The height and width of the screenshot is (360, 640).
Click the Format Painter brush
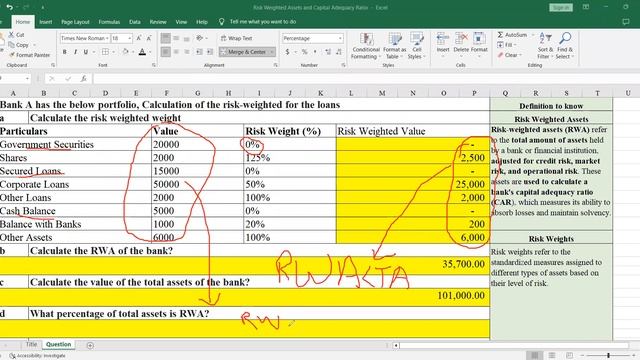click(x=11, y=55)
